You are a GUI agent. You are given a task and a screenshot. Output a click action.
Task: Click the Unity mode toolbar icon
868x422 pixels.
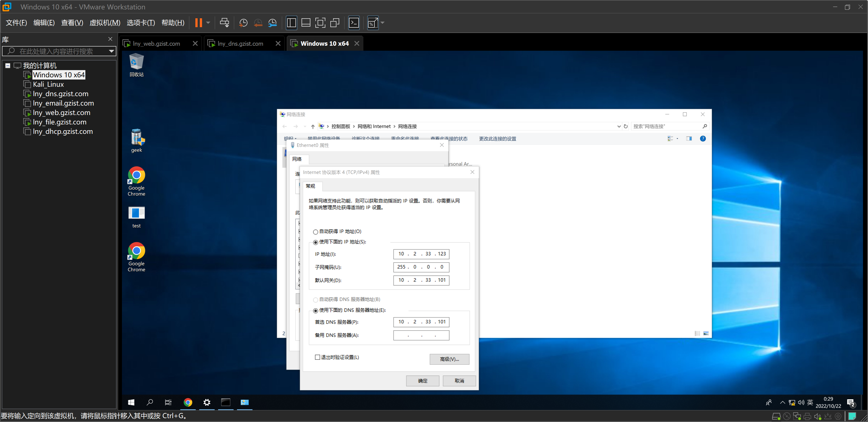(335, 23)
